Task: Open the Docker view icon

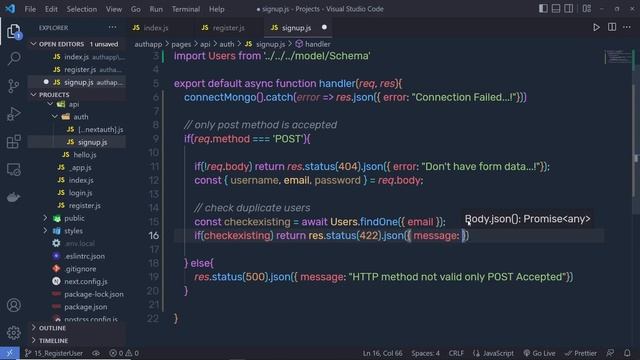Action: pyautogui.click(x=13, y=197)
